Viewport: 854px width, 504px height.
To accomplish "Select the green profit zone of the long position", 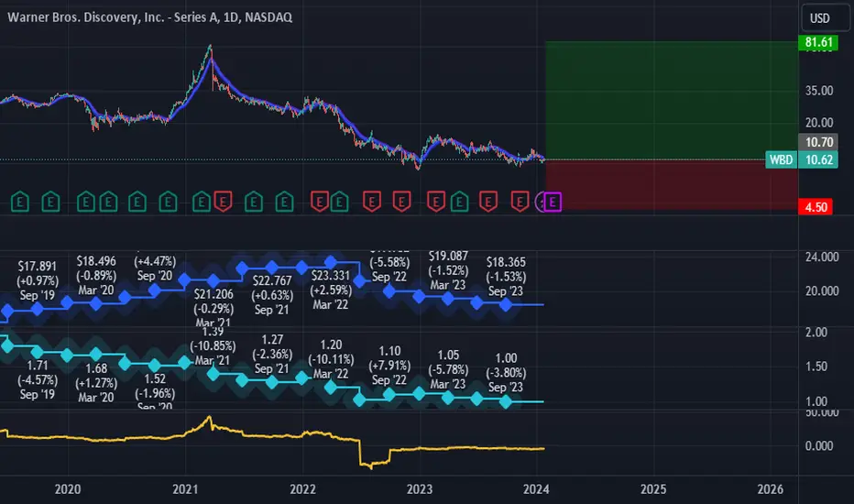I will coord(672,100).
